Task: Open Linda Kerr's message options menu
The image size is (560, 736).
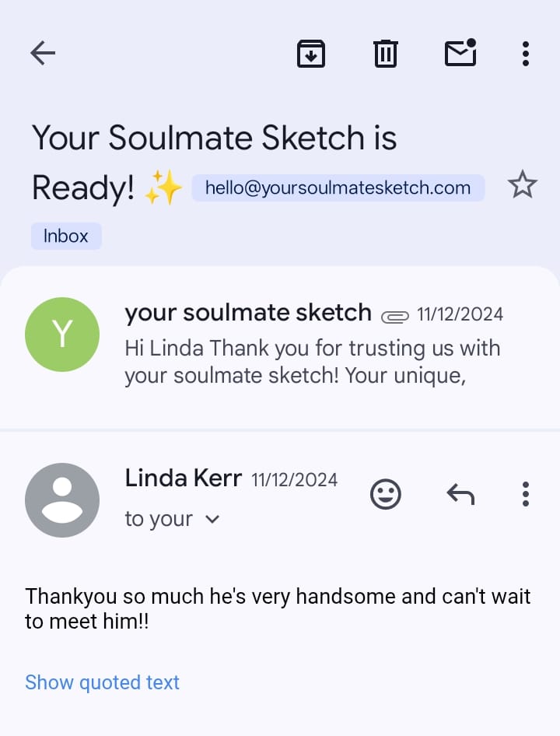Action: coord(526,494)
